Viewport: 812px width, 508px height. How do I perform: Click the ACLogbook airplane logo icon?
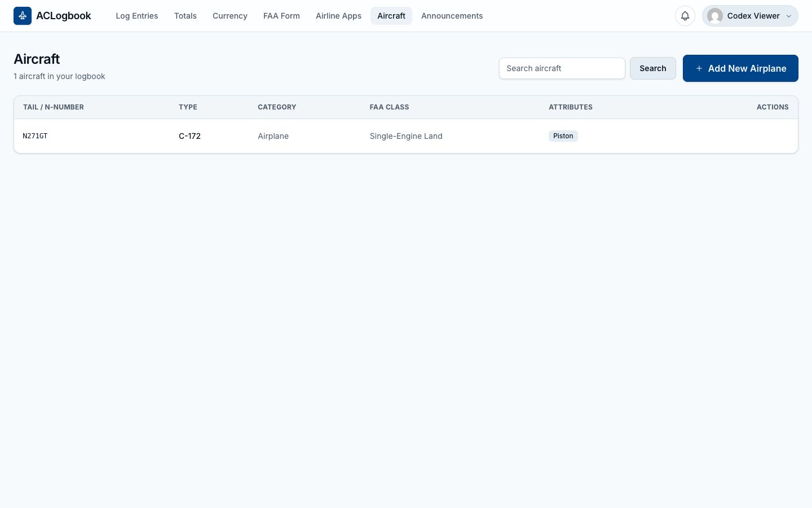pos(23,16)
